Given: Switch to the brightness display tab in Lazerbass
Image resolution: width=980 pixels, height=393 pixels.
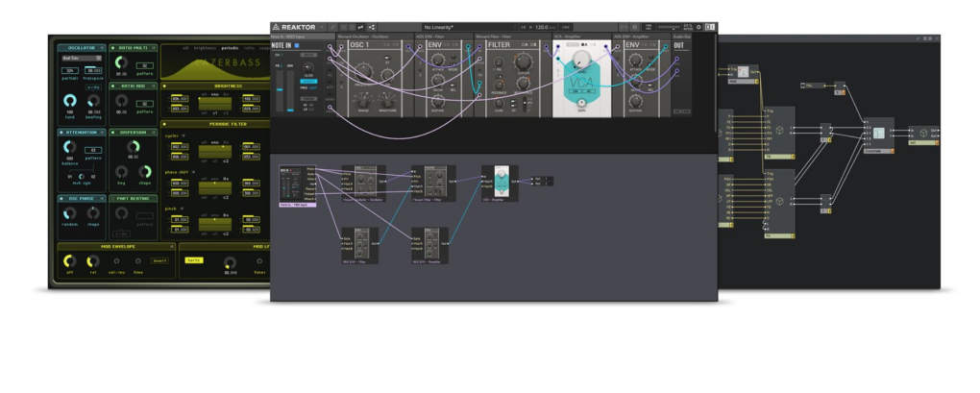Looking at the screenshot, I should 205,48.
